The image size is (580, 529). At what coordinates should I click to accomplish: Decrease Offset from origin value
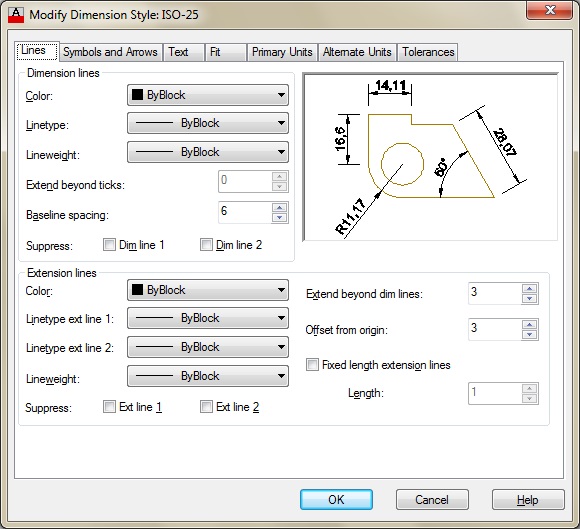click(x=530, y=334)
